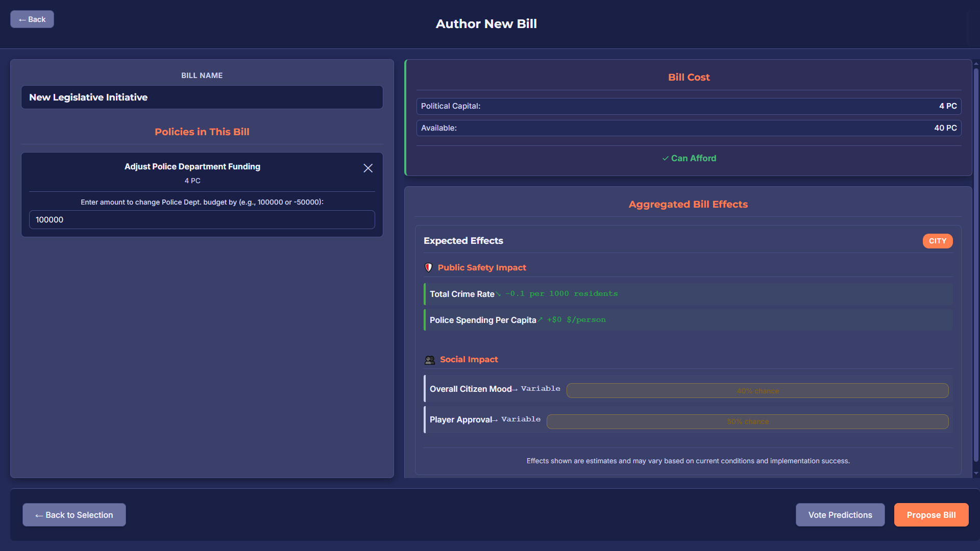Click the 50% chance bar for Player Approval
The height and width of the screenshot is (551, 980).
point(748,421)
